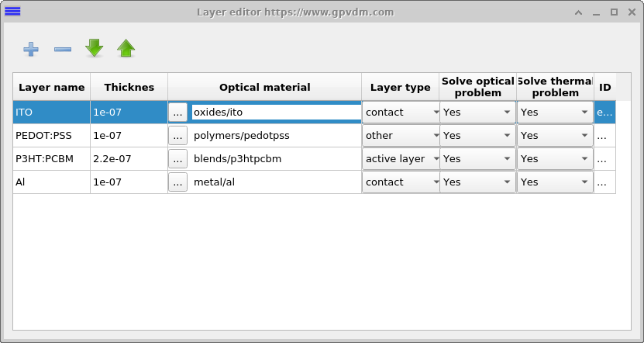Browse optical material for PEDOT:PSS layer
The image size is (644, 343).
tap(178, 136)
